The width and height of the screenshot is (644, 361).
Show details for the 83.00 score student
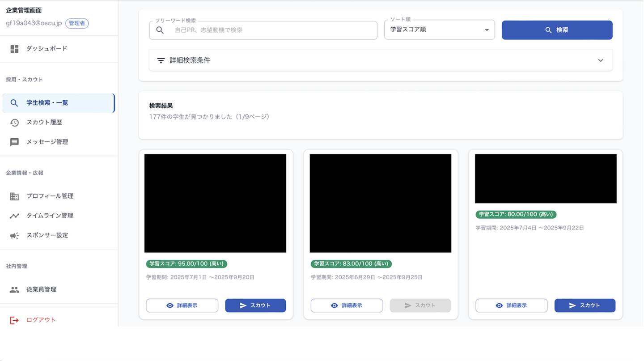[x=347, y=306]
